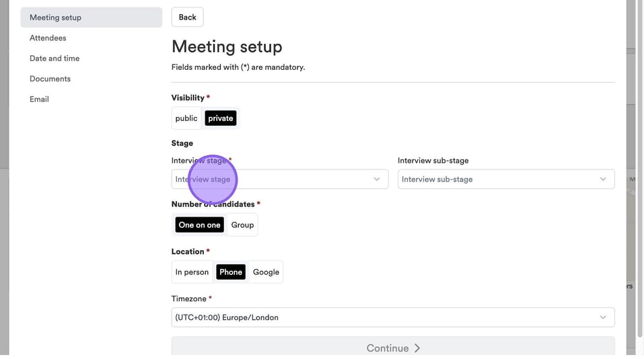Select public visibility option
Screen dimensions: 644x359
[186, 118]
